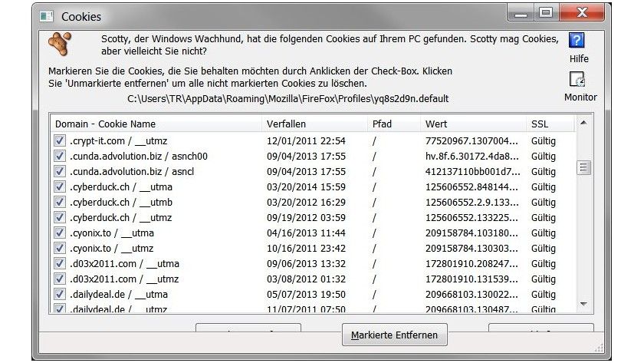Select the date 03/08/2012 01:32

coord(306,279)
